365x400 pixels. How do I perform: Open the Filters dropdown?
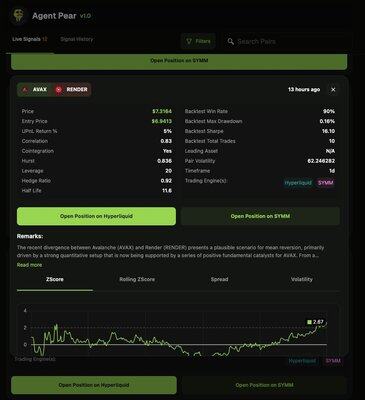(x=198, y=41)
